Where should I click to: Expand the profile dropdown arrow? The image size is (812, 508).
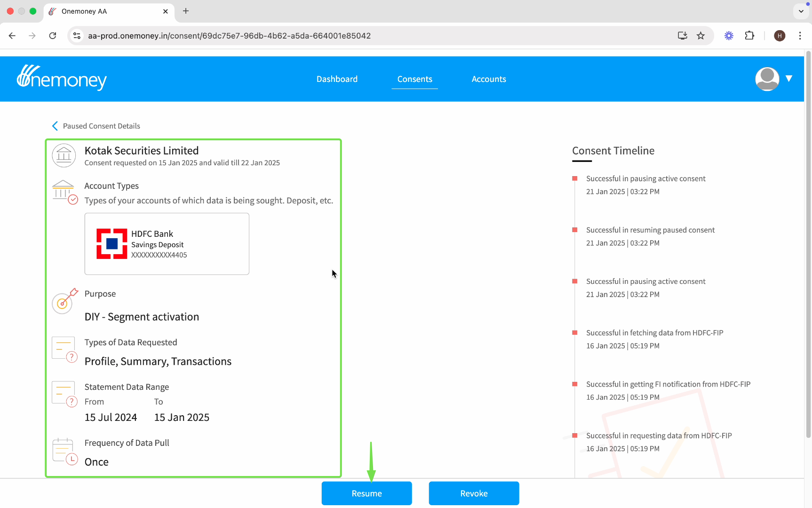click(x=789, y=79)
